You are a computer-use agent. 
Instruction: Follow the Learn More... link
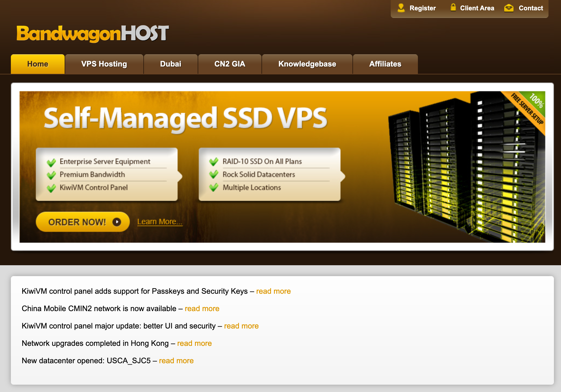coord(160,222)
